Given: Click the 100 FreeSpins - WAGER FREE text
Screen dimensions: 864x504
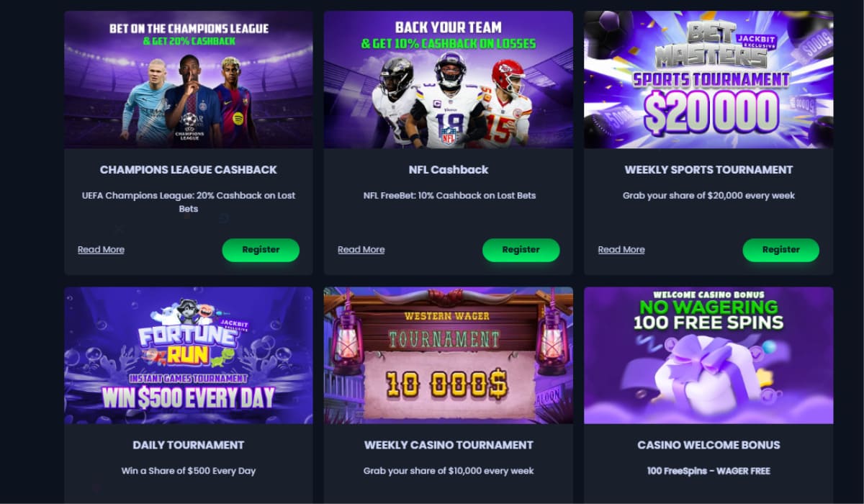Looking at the screenshot, I should point(708,471).
